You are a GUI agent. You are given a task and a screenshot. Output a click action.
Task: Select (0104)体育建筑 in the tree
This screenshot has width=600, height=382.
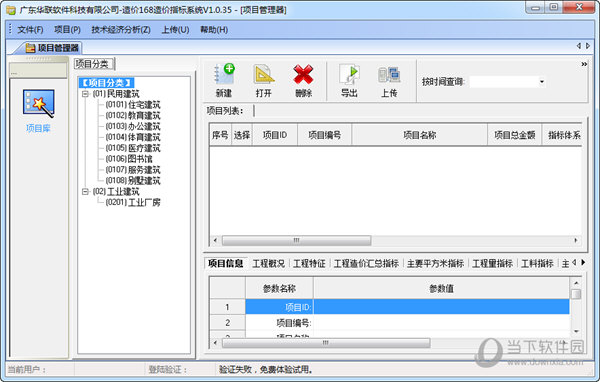(133, 137)
